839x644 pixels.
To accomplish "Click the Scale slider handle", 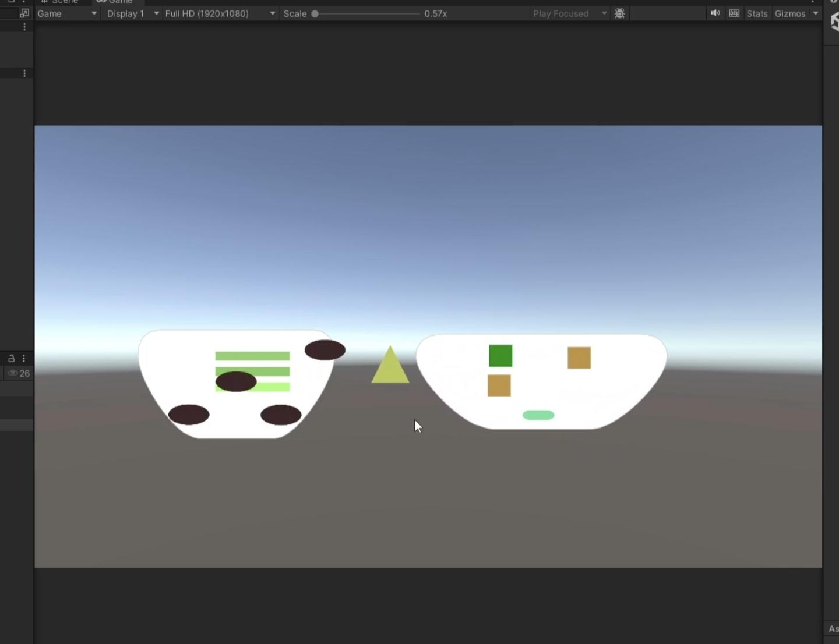I will pyautogui.click(x=315, y=13).
